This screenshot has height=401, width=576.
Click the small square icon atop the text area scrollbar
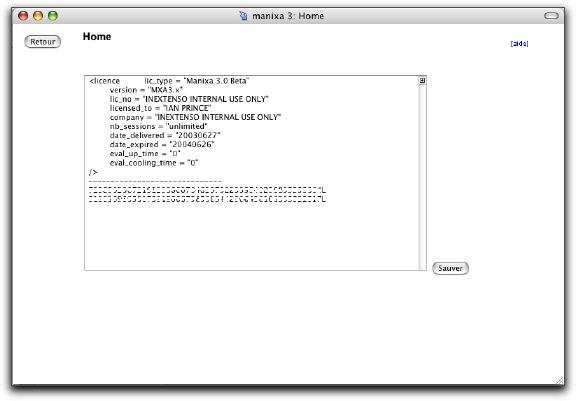(422, 80)
